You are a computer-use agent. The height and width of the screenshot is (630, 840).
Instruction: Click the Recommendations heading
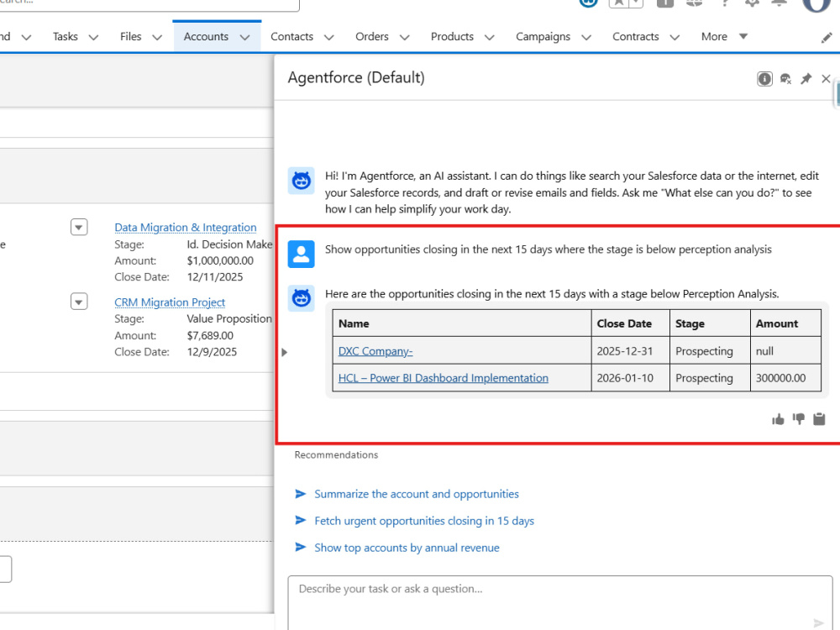coord(336,454)
